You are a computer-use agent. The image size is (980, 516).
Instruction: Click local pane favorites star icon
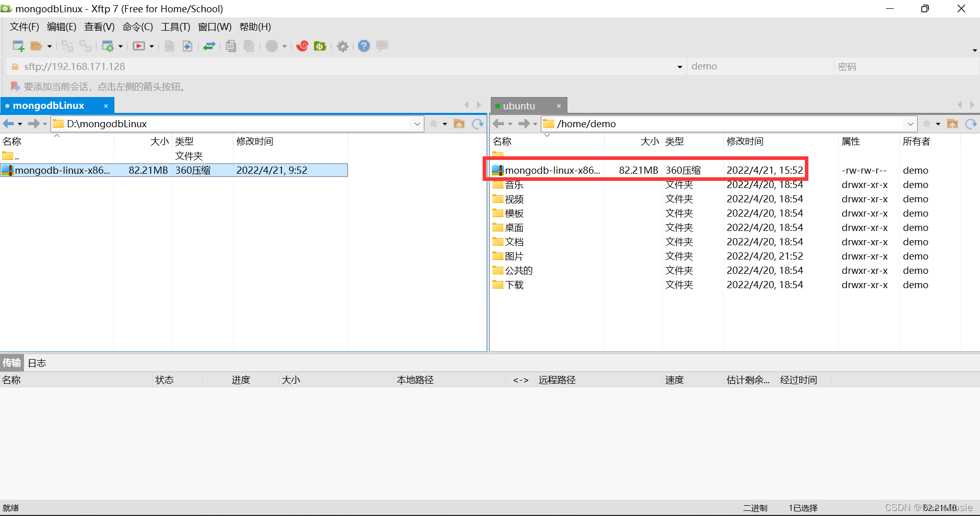[434, 124]
